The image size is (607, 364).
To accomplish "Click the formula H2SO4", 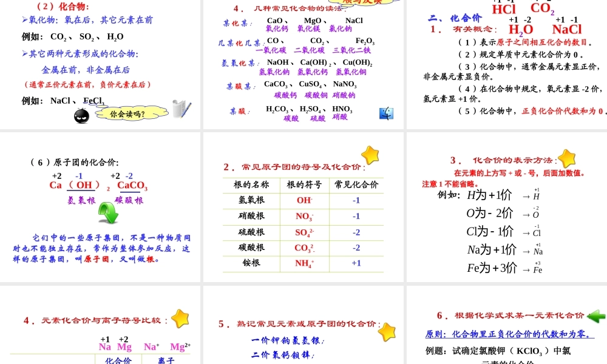I will [310, 109].
